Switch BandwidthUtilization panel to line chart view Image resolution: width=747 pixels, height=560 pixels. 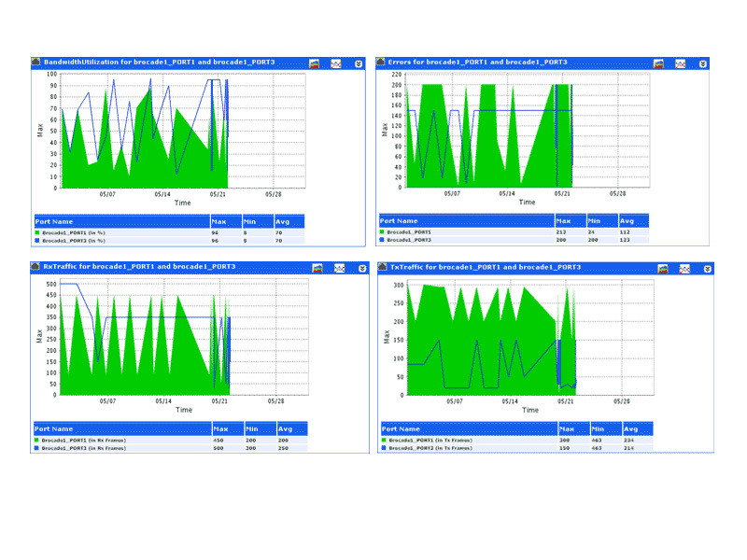point(336,63)
